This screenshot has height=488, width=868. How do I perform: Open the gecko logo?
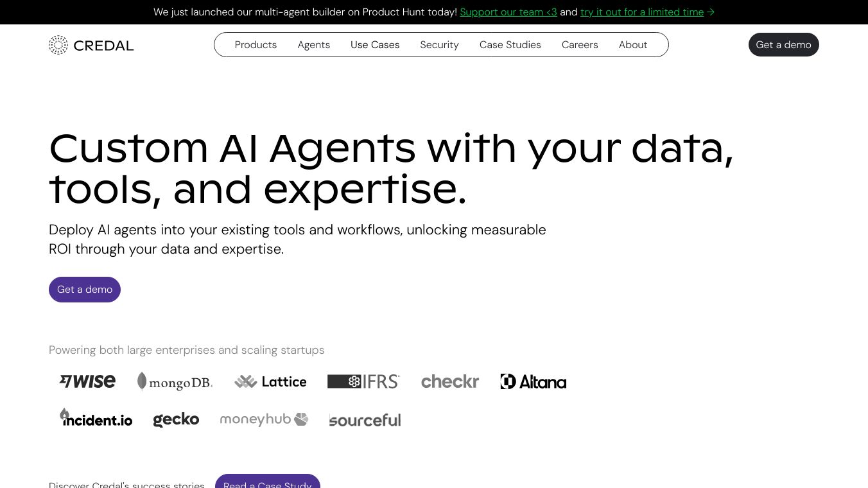(176, 420)
